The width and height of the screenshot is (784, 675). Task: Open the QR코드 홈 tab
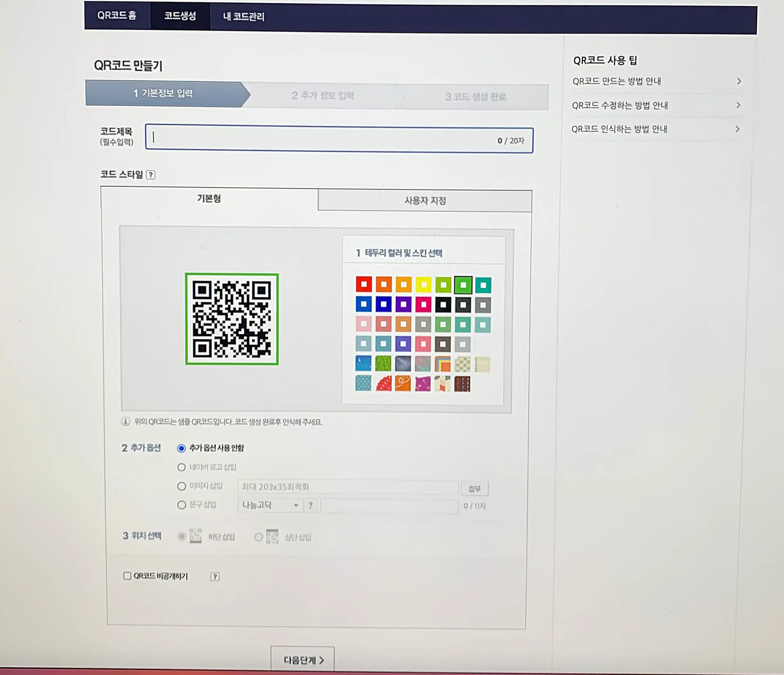tap(117, 15)
